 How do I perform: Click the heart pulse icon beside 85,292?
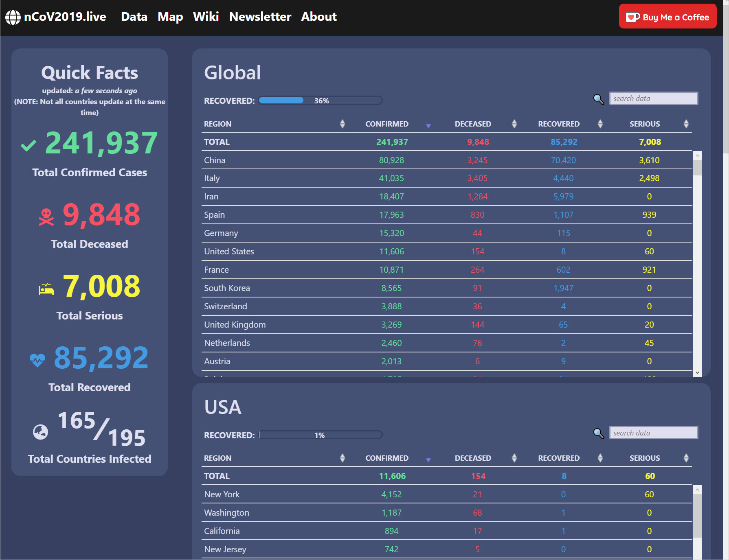(x=37, y=360)
